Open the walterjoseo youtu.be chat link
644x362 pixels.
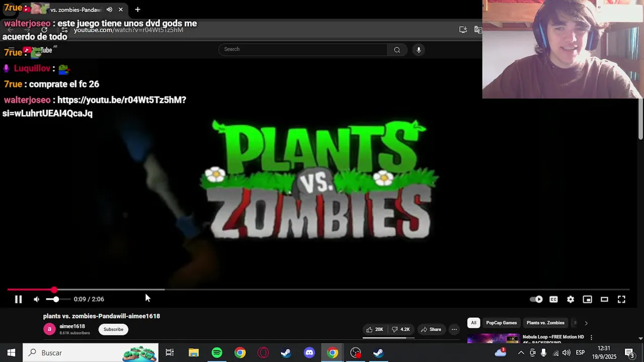[x=94, y=107]
